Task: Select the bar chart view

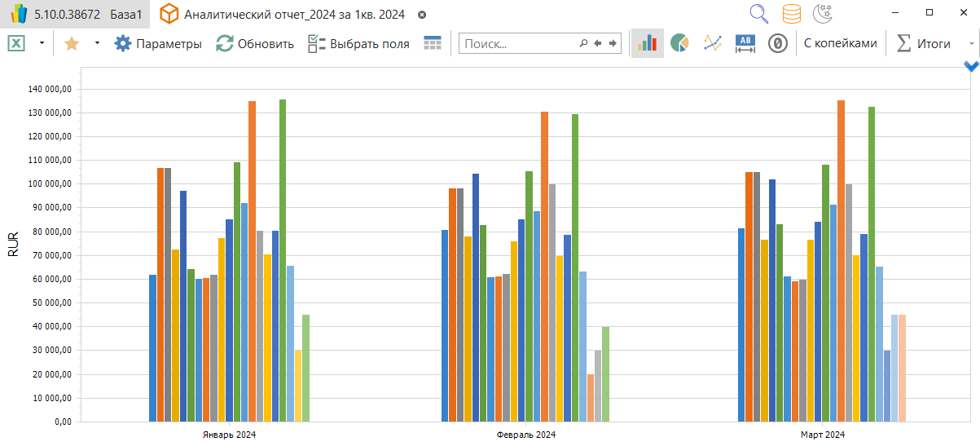Action: tap(648, 43)
